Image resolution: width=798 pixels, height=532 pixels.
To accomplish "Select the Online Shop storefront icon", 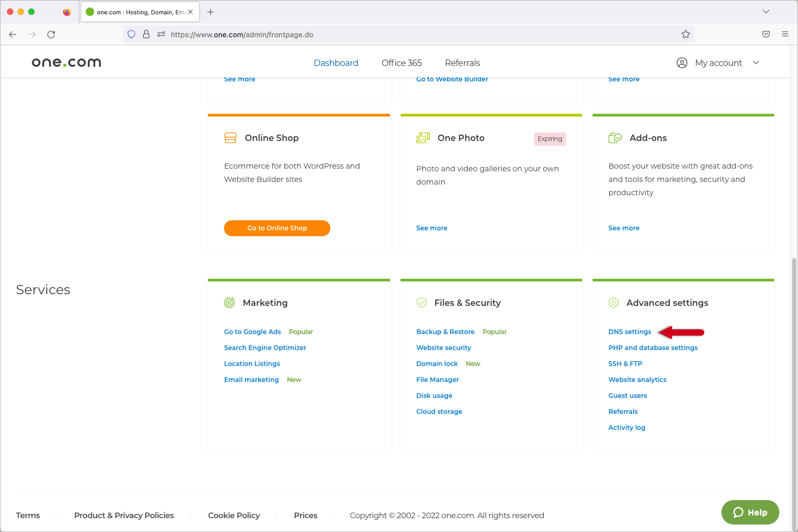I will [230, 137].
